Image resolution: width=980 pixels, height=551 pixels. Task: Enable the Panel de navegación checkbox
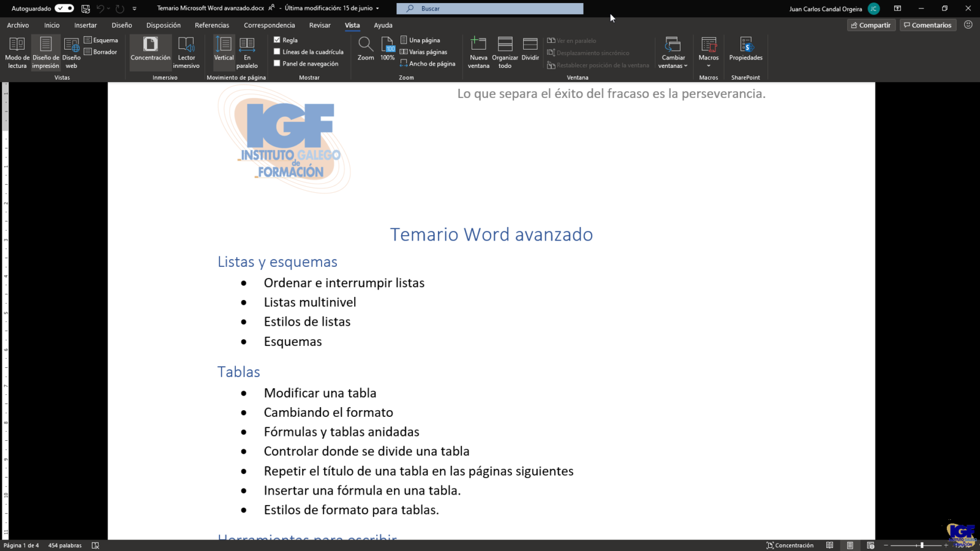click(x=277, y=64)
